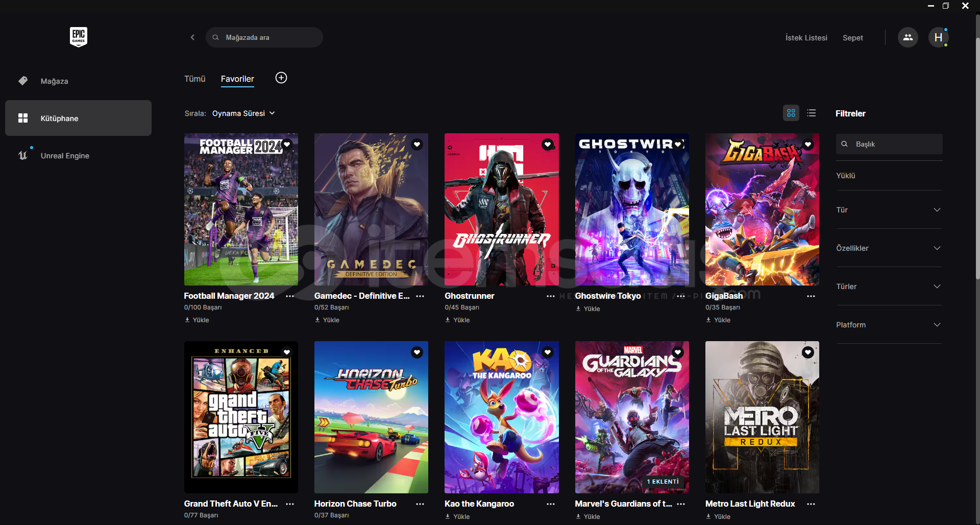The height and width of the screenshot is (525, 980).
Task: Click the Epic Games logo
Action: point(79,37)
